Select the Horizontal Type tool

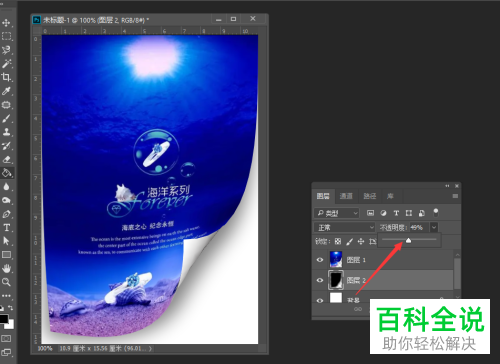(x=6, y=228)
